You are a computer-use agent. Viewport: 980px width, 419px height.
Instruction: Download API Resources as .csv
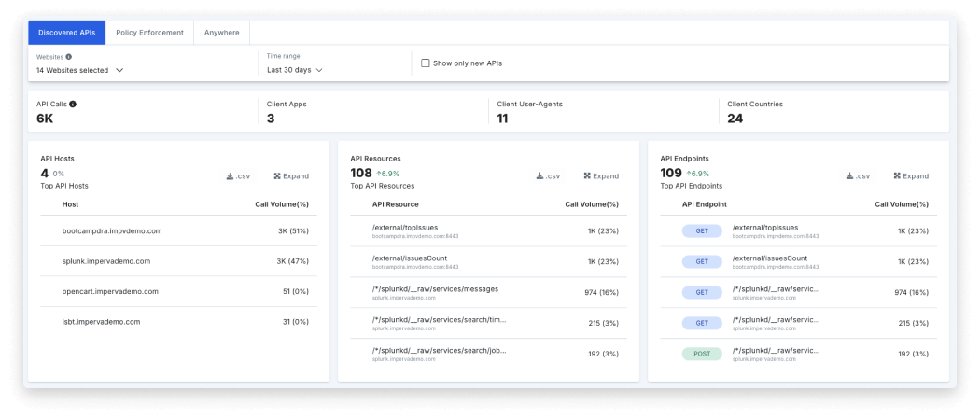point(548,175)
